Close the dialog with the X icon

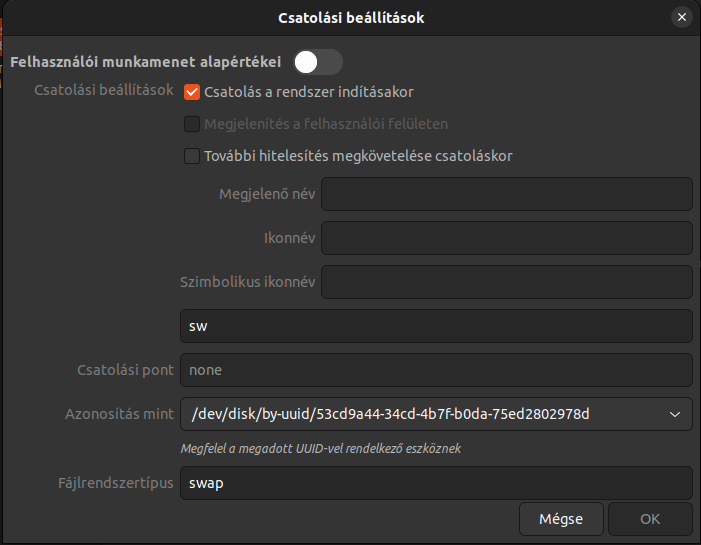click(x=681, y=17)
